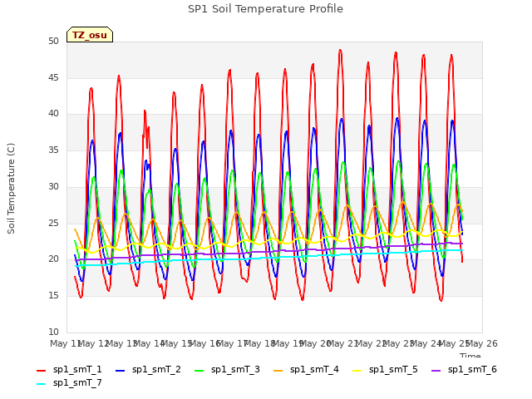Click the blue sp1_smT_2 legend swatch

pyautogui.click(x=120, y=371)
